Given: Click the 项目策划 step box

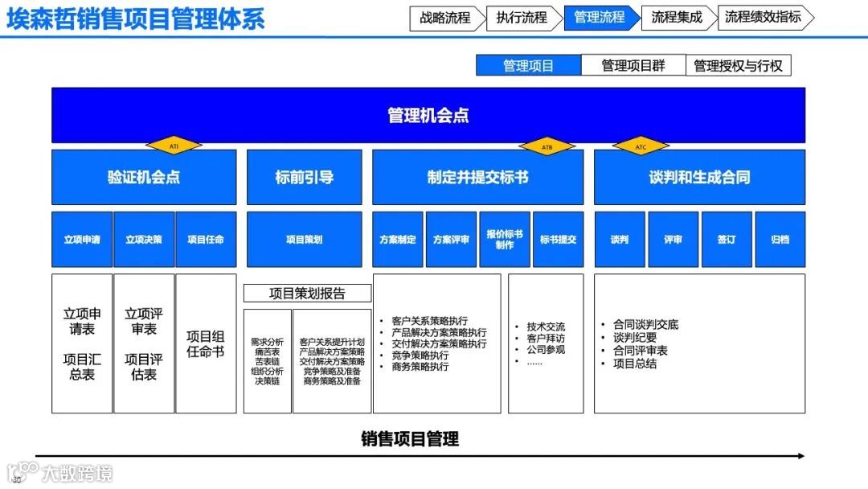Looking at the screenshot, I should click(305, 239).
